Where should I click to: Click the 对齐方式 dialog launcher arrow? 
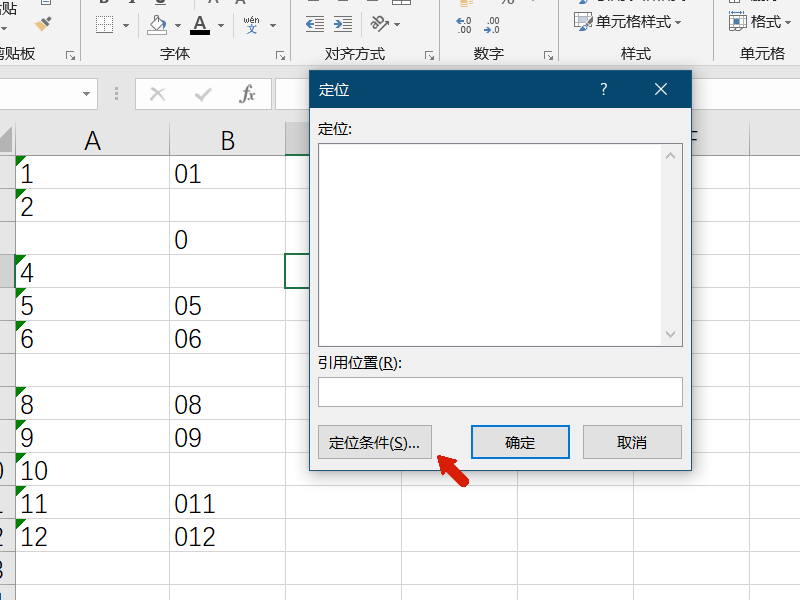pos(430,57)
